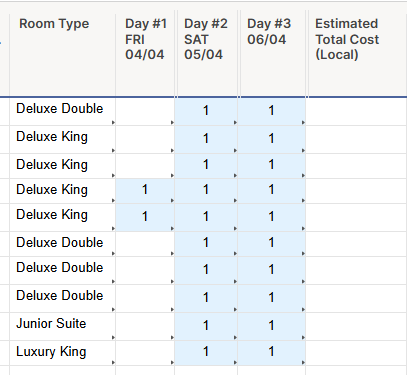Click Estimated Total Cost cell for Luxury King
Viewport: 407px width, 375px height.
pyautogui.click(x=356, y=353)
